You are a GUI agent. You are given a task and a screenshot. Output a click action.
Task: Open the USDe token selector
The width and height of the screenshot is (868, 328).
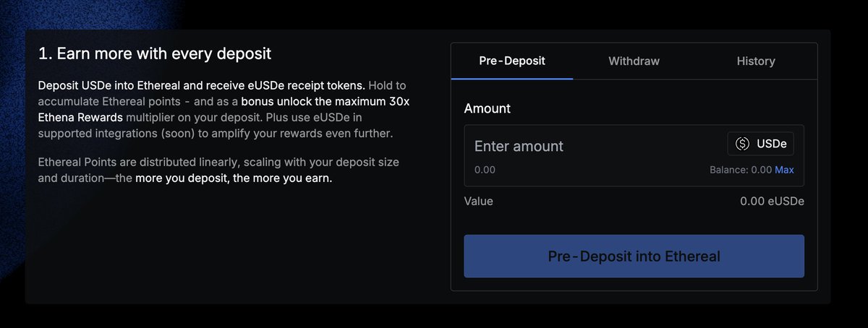click(760, 144)
